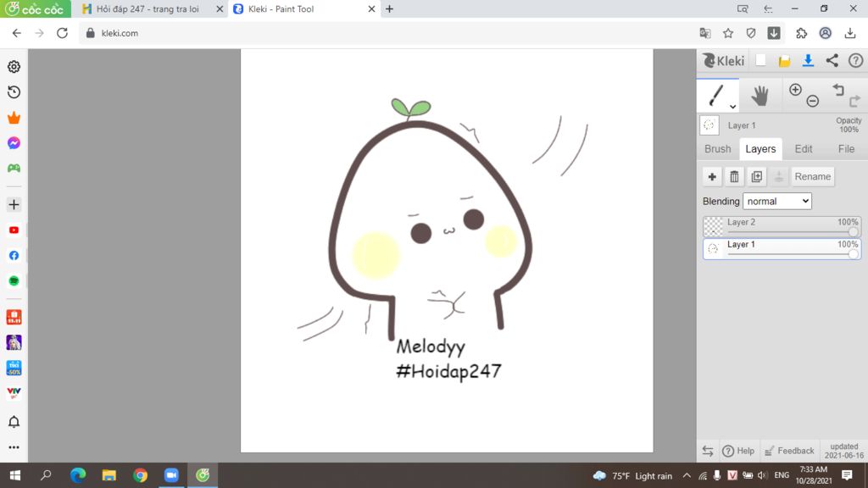Translate page icon in address bar
868x488 pixels.
(704, 33)
